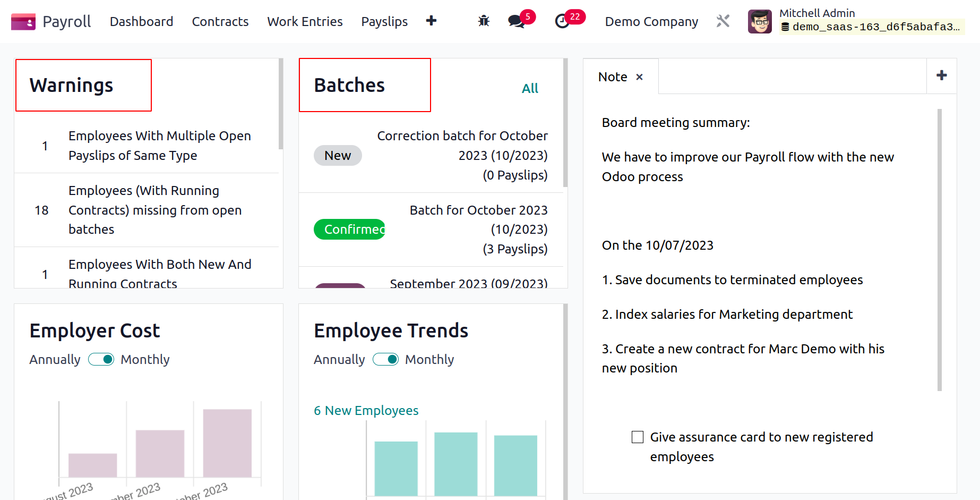Image resolution: width=980 pixels, height=500 pixels.
Task: Click the Warnings heading
Action: click(x=71, y=86)
